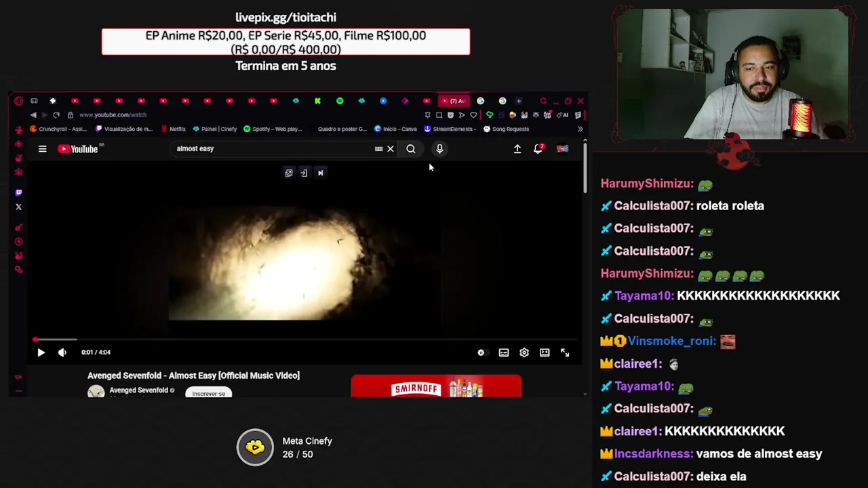Open the YouTube hamburger guide menu
868x488 pixels.
(x=42, y=149)
